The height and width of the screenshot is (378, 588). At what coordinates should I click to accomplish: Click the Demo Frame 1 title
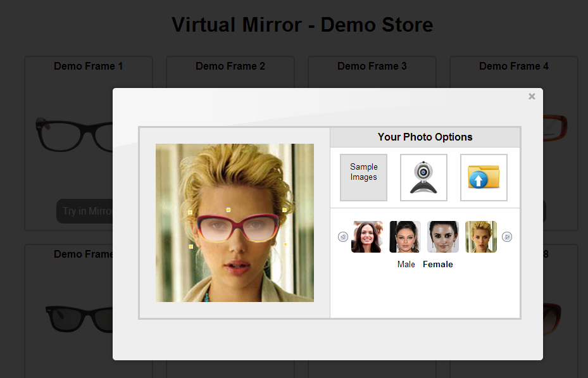[x=88, y=66]
